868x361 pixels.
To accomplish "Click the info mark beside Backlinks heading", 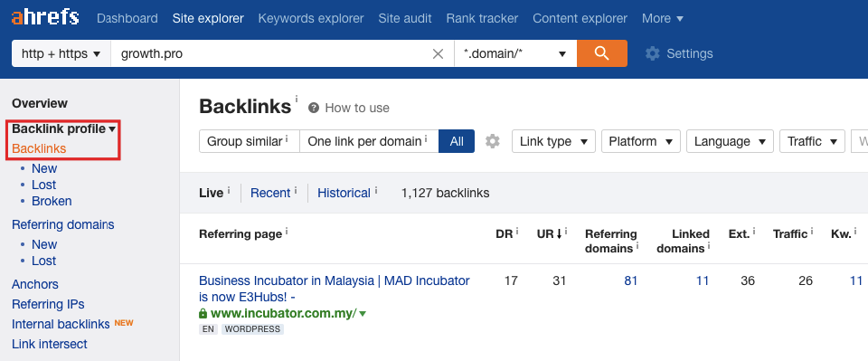I will coord(297,100).
